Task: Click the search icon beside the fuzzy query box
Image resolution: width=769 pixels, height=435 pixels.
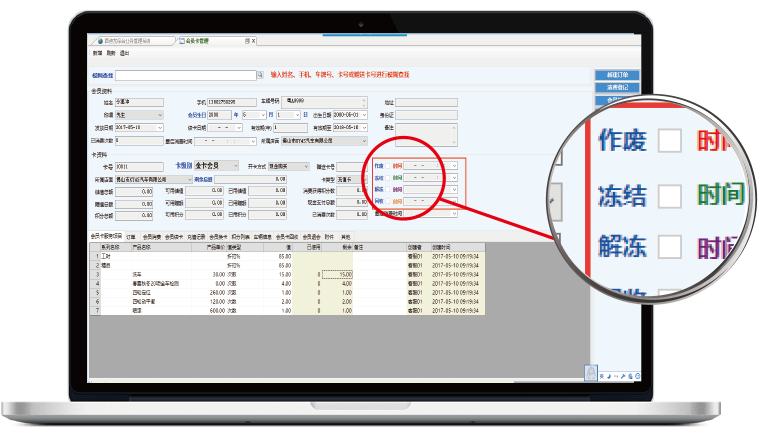Action: pyautogui.click(x=261, y=75)
